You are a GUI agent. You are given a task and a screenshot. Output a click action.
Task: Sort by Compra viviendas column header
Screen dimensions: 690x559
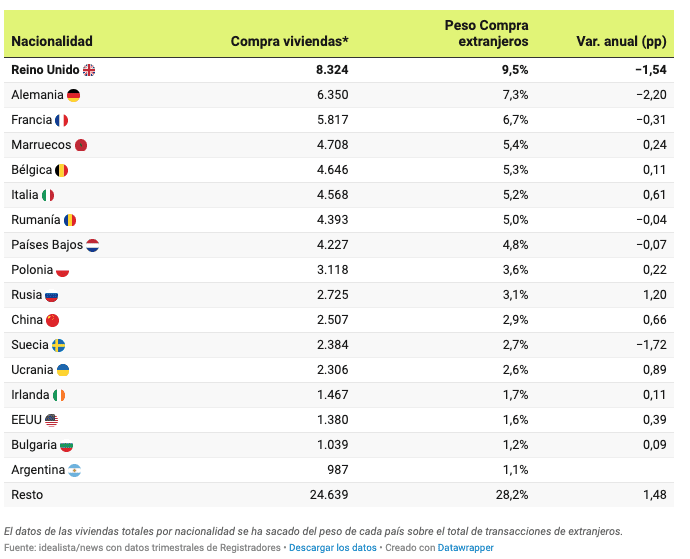[x=289, y=41]
